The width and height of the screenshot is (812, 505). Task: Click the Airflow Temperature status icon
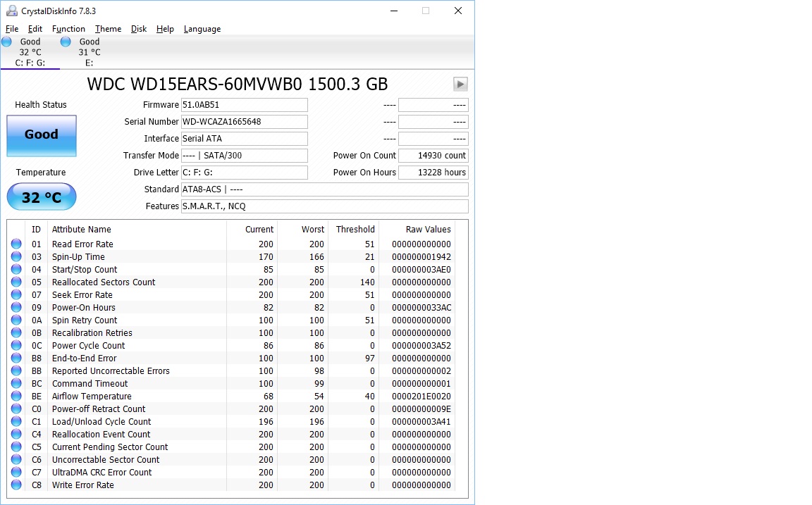click(x=17, y=396)
